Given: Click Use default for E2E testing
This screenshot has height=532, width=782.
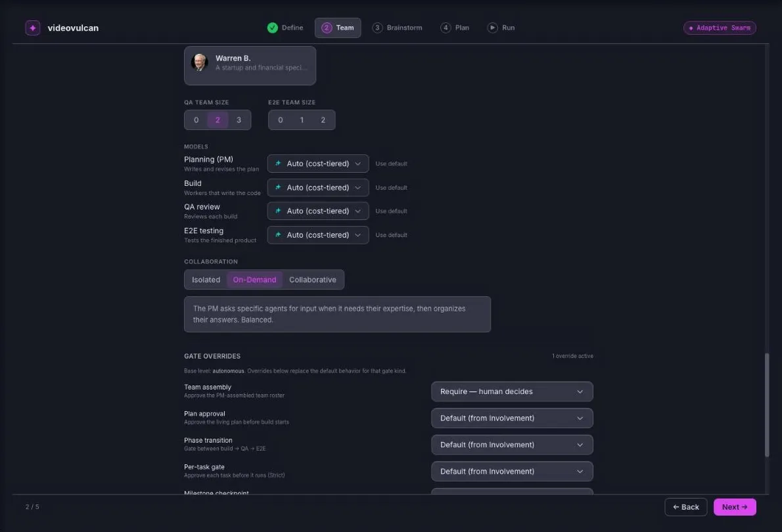Looking at the screenshot, I should tap(392, 235).
